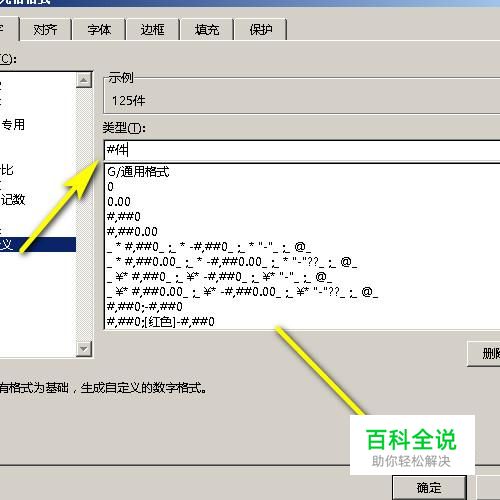The height and width of the screenshot is (500, 500).
Task: Choose the 0 format entry
Action: [302, 187]
